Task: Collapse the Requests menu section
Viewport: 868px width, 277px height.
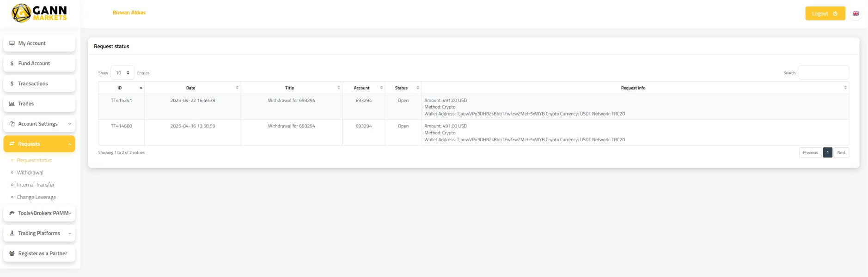Action: 39,144
